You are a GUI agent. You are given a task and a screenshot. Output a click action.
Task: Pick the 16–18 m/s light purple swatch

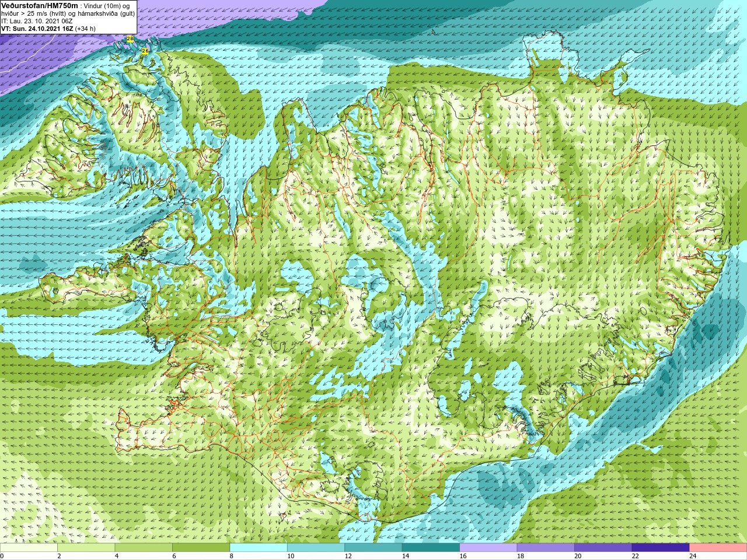(488, 548)
